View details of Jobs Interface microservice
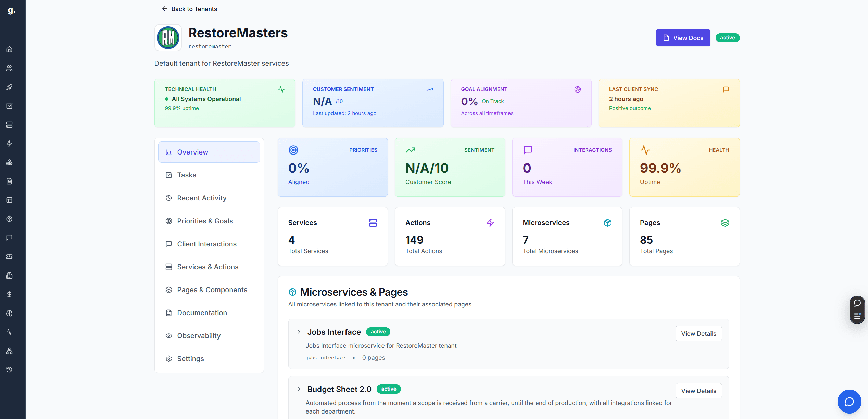This screenshot has height=419, width=868. point(699,333)
